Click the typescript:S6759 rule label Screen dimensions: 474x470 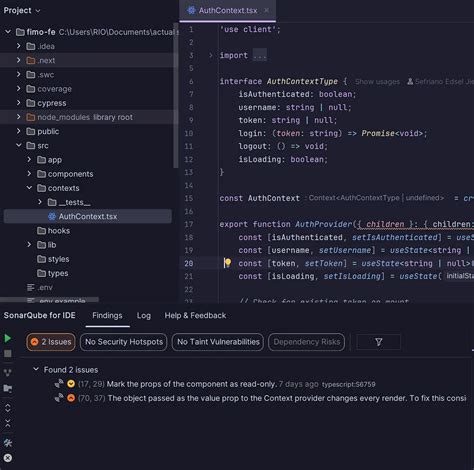click(349, 384)
